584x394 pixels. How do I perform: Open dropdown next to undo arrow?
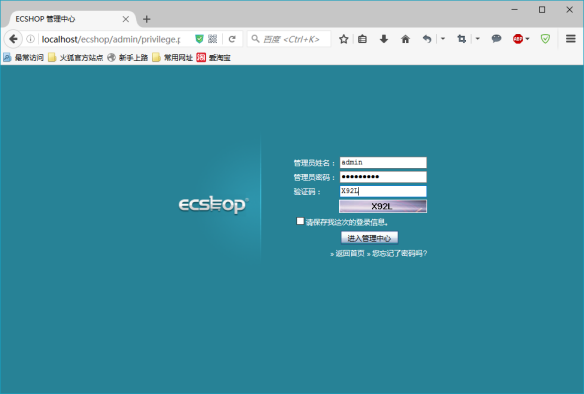click(x=443, y=39)
